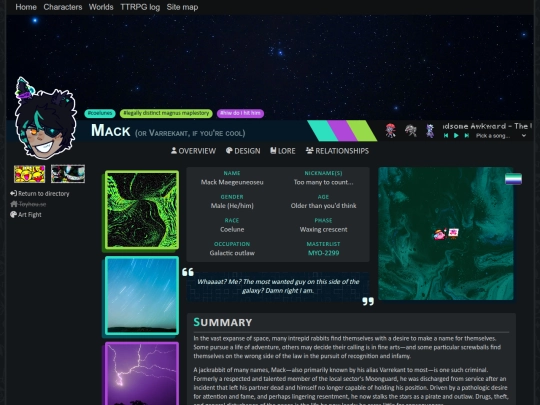Open the TTRPG log page
Screen dimensions: 540x405
coord(140,7)
